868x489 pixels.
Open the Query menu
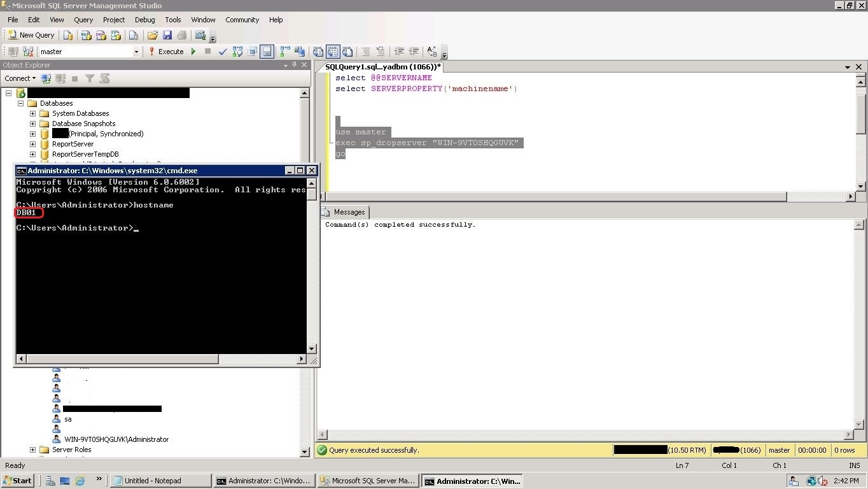tap(83, 20)
